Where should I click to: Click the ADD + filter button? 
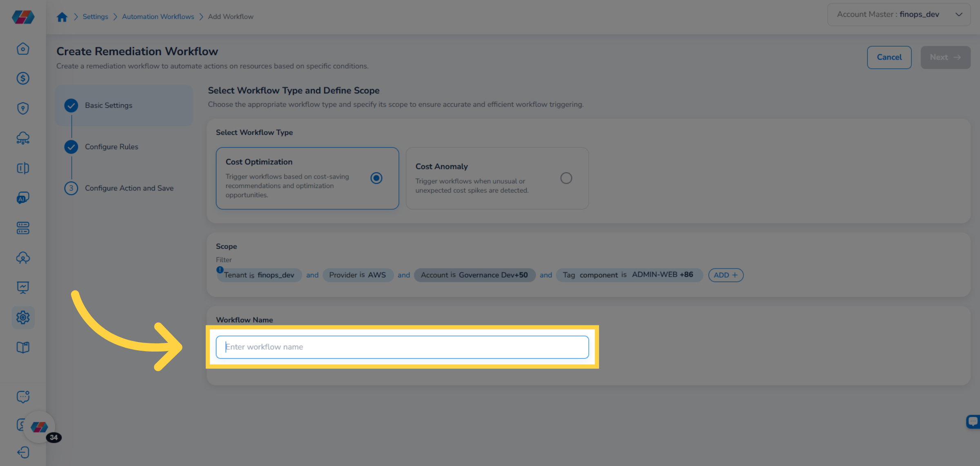pos(726,275)
